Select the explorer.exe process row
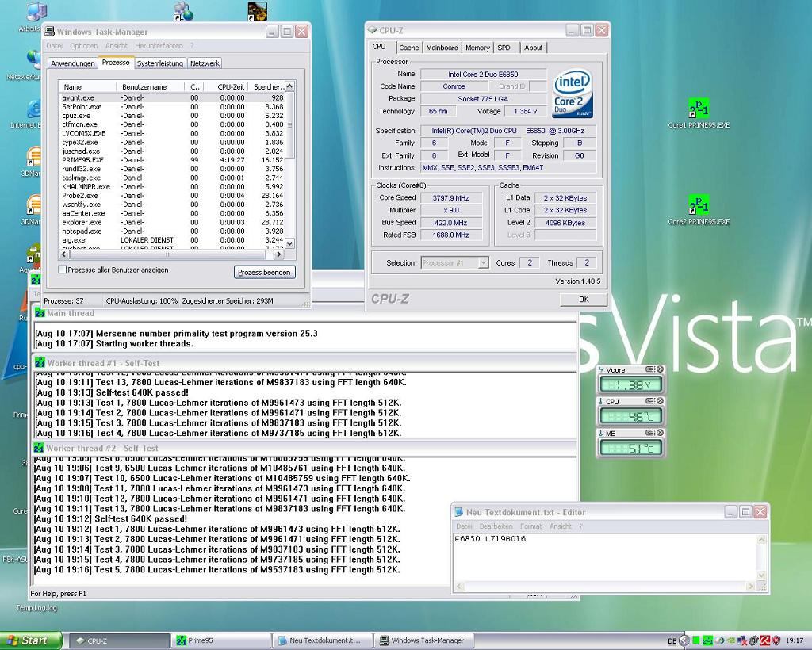812x650 pixels. 172,222
